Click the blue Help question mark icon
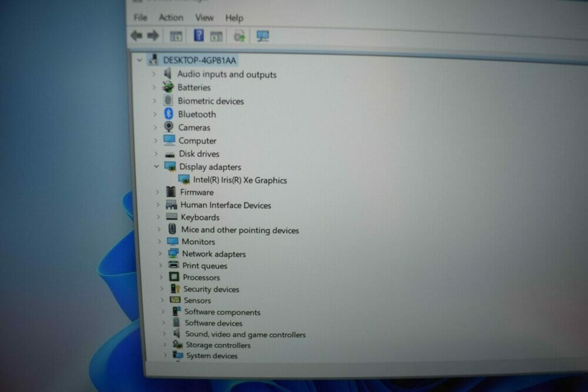588x392 pixels. [x=199, y=36]
